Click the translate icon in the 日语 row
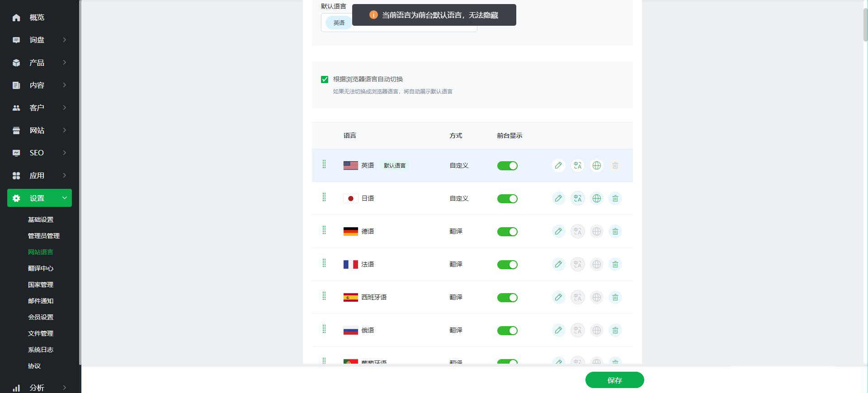 [577, 198]
